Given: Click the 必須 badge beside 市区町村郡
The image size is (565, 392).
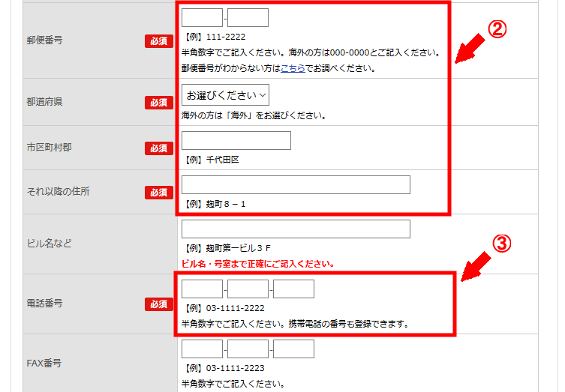Looking at the screenshot, I should click(159, 148).
